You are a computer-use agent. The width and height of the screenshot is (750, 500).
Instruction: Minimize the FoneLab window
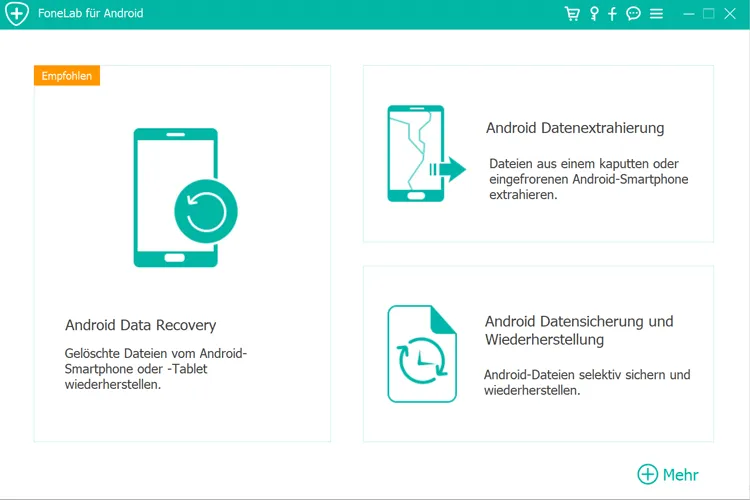click(688, 14)
